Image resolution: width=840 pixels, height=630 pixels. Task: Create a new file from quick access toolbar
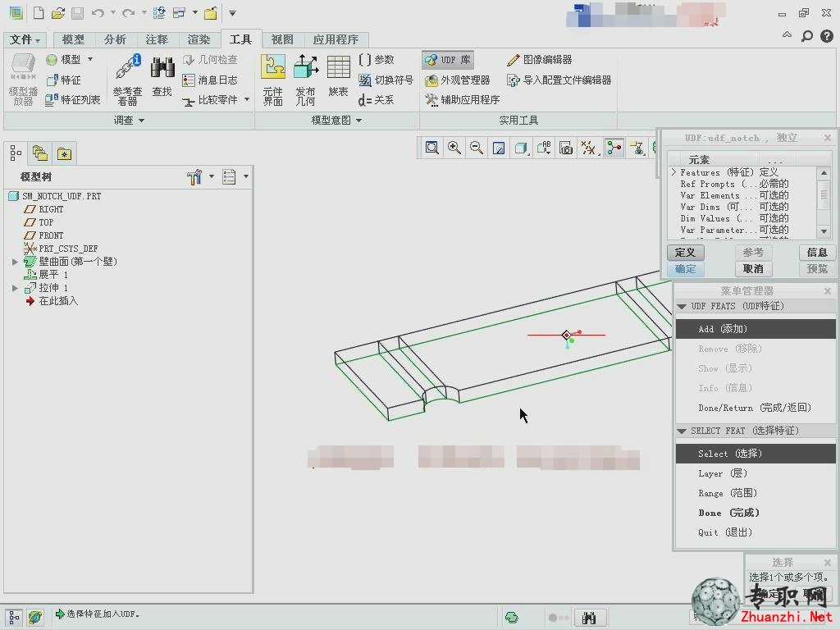(x=39, y=13)
